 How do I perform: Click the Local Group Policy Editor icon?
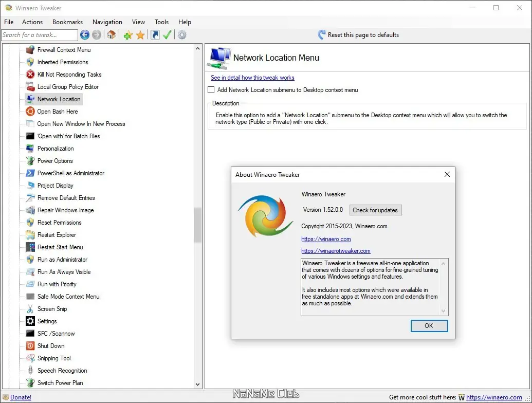coord(30,87)
